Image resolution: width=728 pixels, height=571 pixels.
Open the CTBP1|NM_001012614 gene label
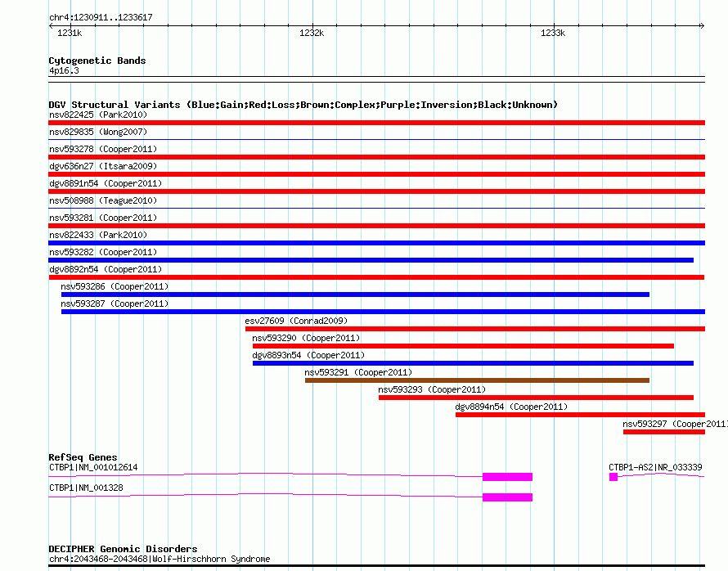point(93,467)
